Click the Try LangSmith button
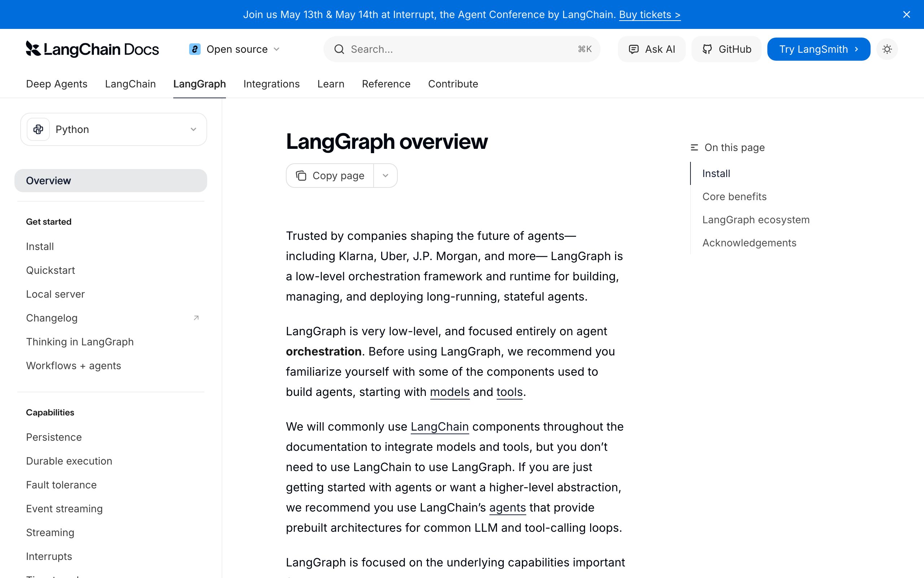924x578 pixels. (819, 49)
